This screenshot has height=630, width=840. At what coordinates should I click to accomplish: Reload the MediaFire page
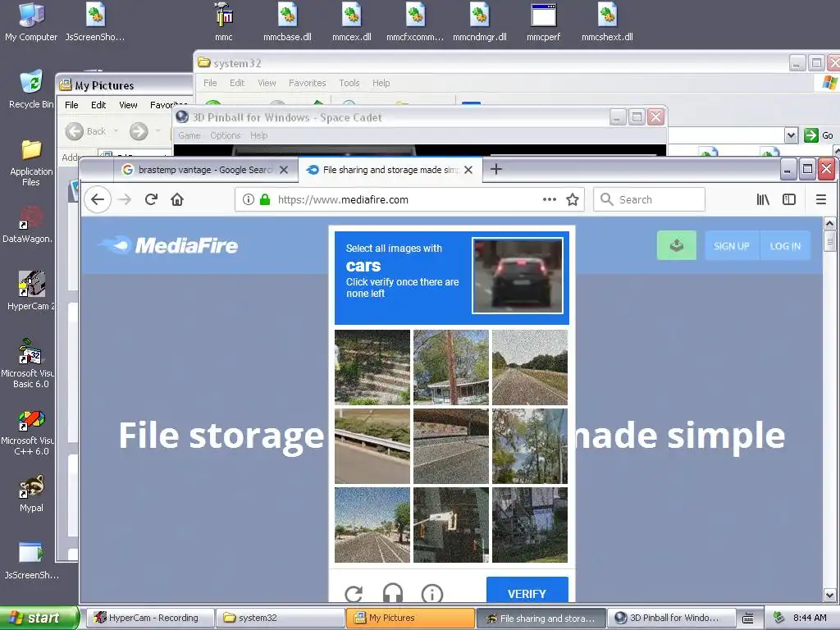(x=151, y=200)
